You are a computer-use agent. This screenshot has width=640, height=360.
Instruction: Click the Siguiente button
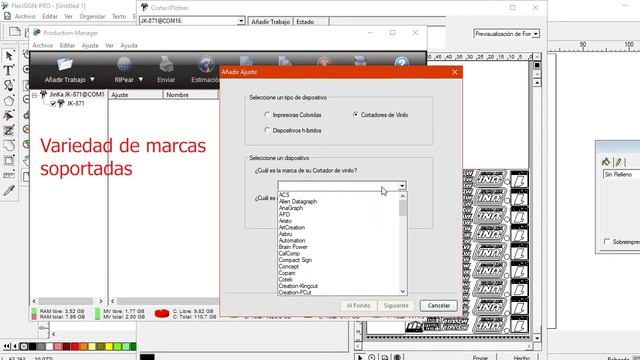396,305
